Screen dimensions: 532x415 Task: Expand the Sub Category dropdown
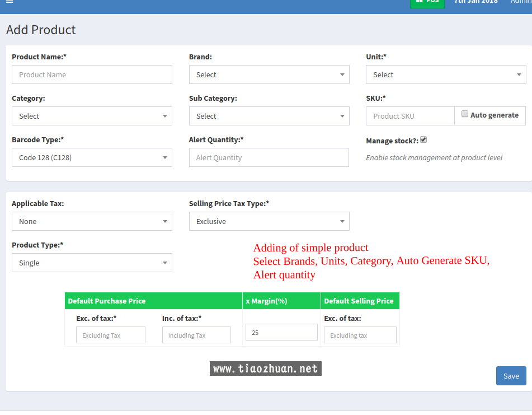(x=269, y=116)
